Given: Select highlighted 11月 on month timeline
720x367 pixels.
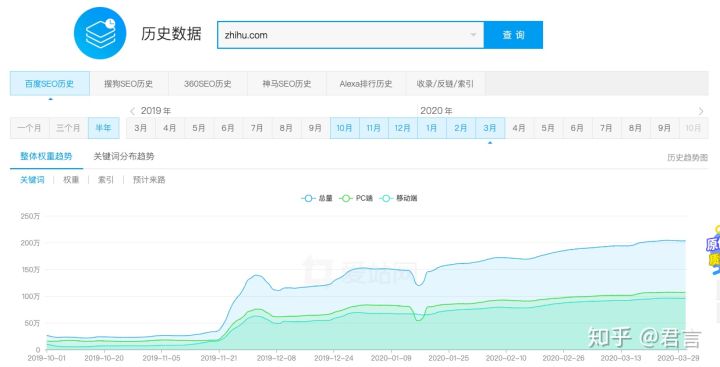Looking at the screenshot, I should 373,128.
